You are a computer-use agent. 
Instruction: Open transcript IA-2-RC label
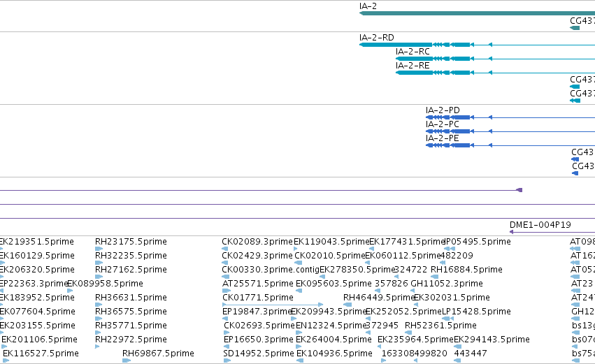(413, 52)
